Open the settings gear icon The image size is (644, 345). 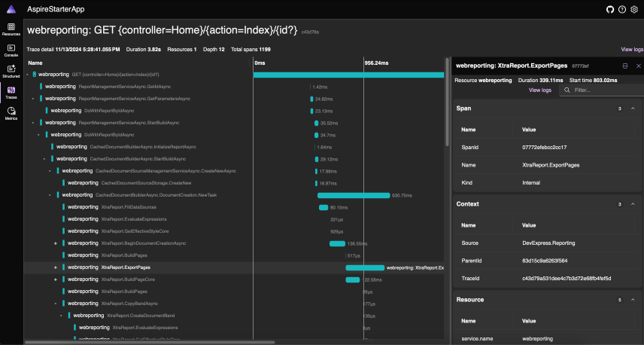click(634, 9)
